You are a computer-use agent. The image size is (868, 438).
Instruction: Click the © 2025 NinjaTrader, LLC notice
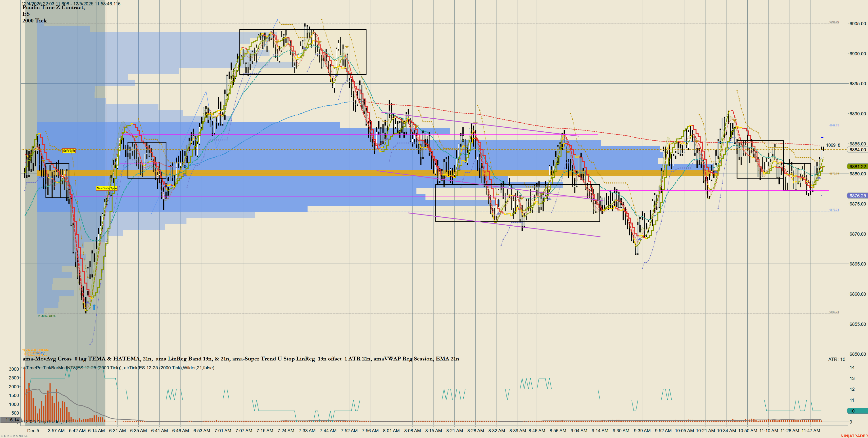click(x=46, y=421)
